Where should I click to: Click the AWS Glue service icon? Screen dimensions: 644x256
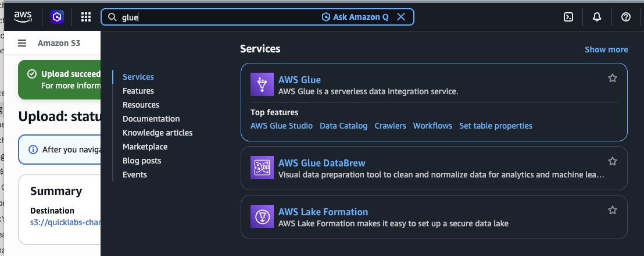click(262, 84)
